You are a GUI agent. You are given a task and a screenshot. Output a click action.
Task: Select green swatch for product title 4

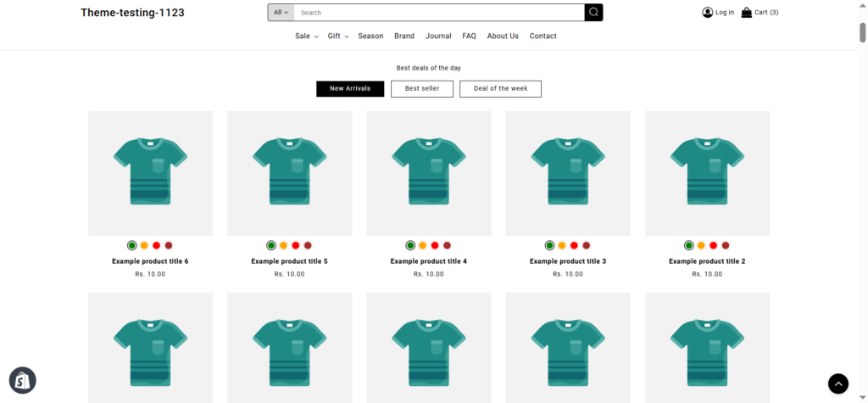pyautogui.click(x=410, y=245)
